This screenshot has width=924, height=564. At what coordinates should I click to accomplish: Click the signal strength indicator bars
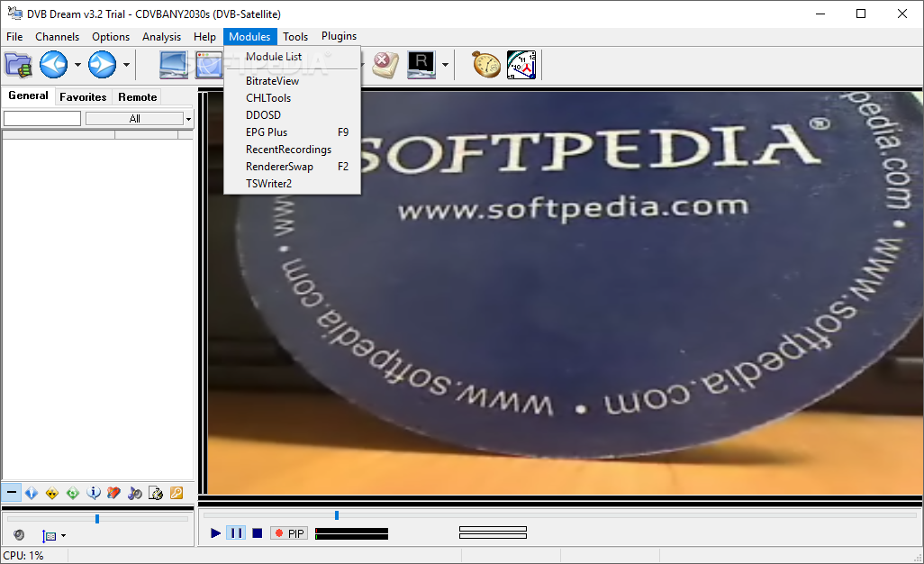[493, 532]
